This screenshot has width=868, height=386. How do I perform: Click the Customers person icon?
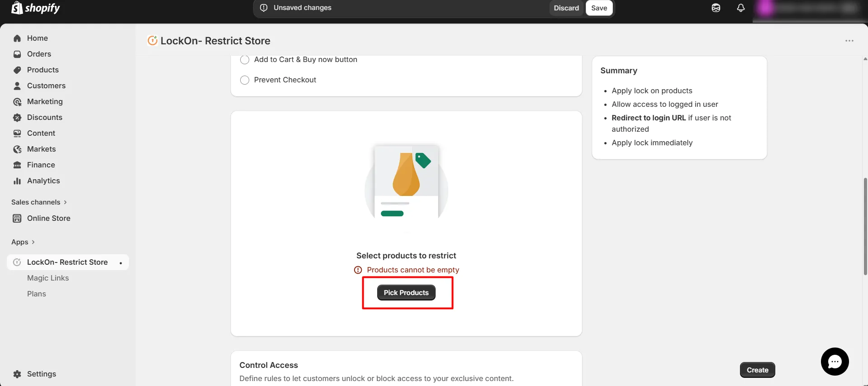(x=17, y=86)
